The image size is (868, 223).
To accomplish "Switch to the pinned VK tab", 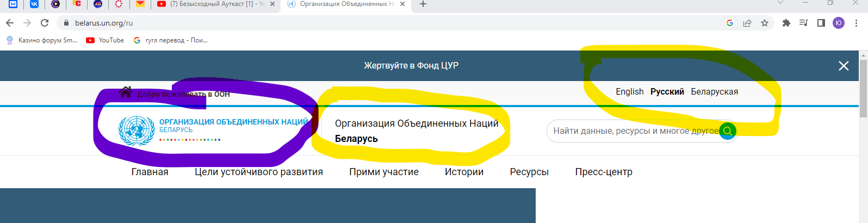I will coord(34,4).
